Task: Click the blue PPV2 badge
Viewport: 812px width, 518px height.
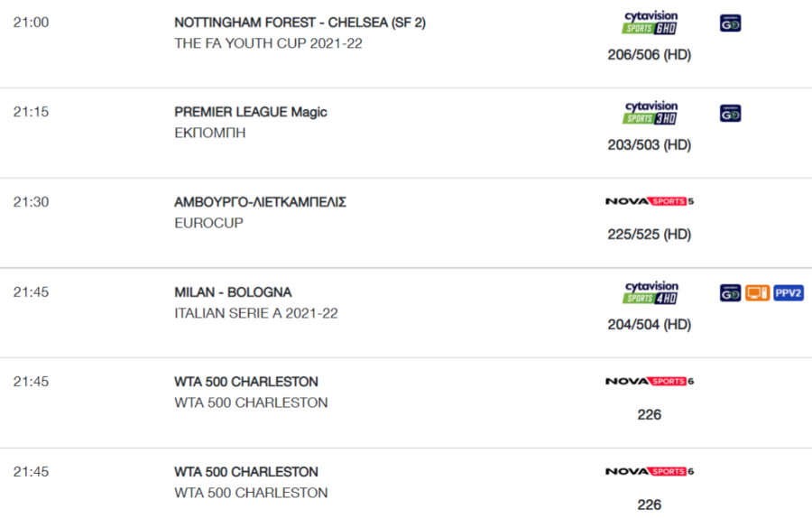Action: click(789, 293)
